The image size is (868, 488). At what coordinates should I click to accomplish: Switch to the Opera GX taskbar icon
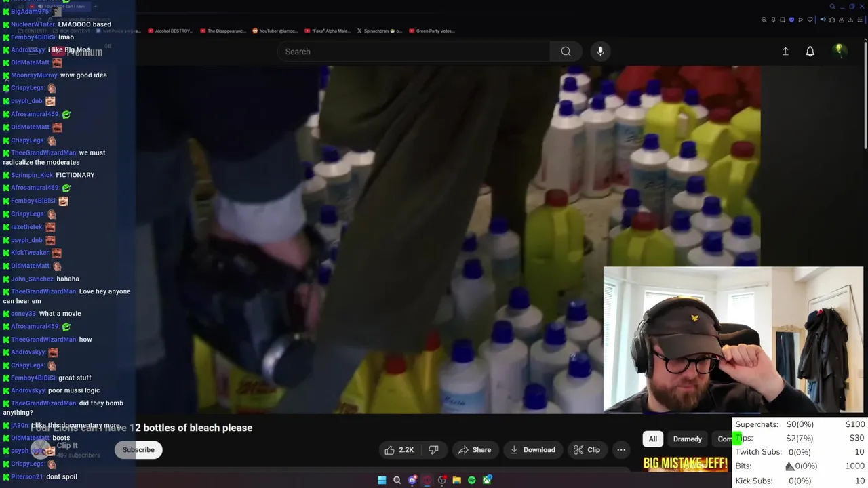pos(427,480)
